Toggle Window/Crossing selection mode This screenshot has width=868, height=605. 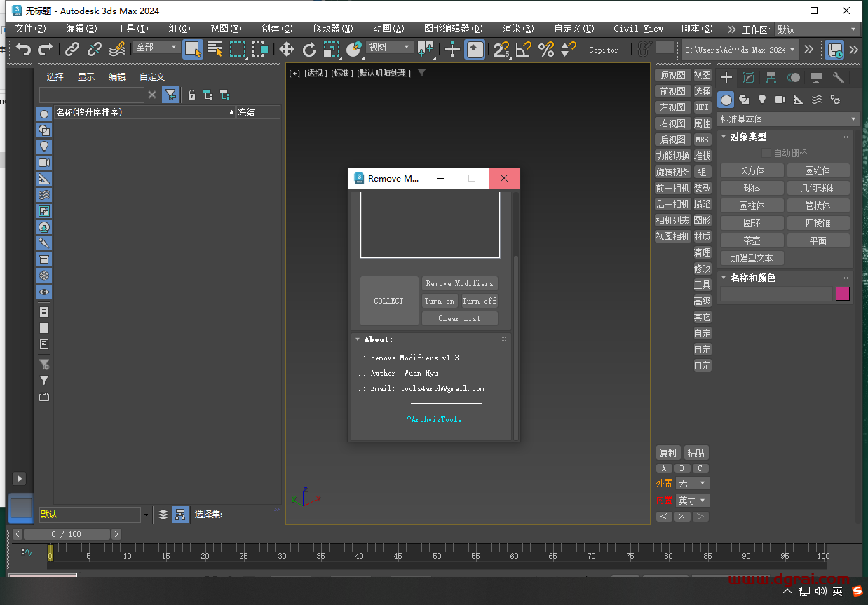coord(260,49)
